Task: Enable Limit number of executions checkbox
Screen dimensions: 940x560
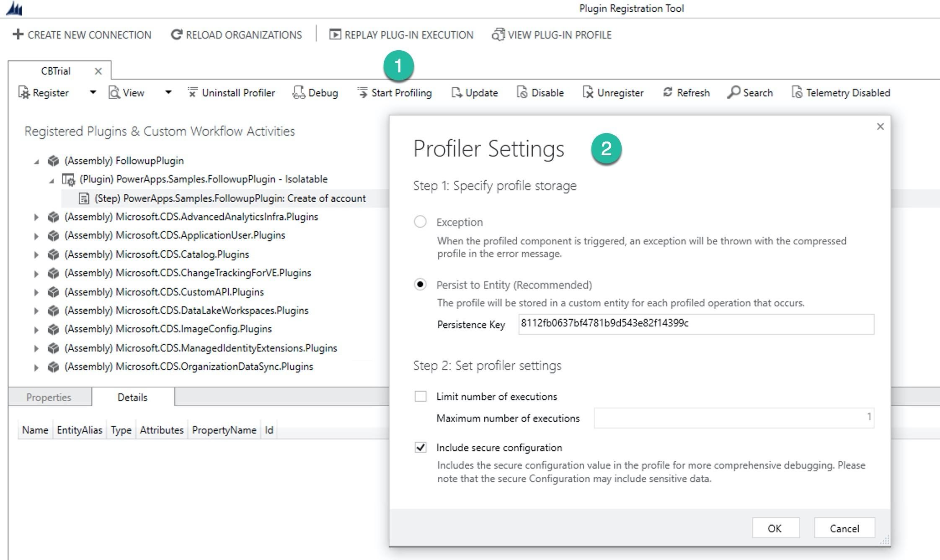Action: click(x=420, y=396)
